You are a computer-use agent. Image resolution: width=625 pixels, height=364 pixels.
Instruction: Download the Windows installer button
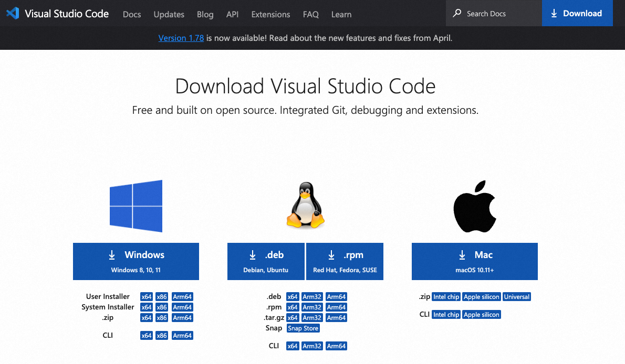pos(136,261)
